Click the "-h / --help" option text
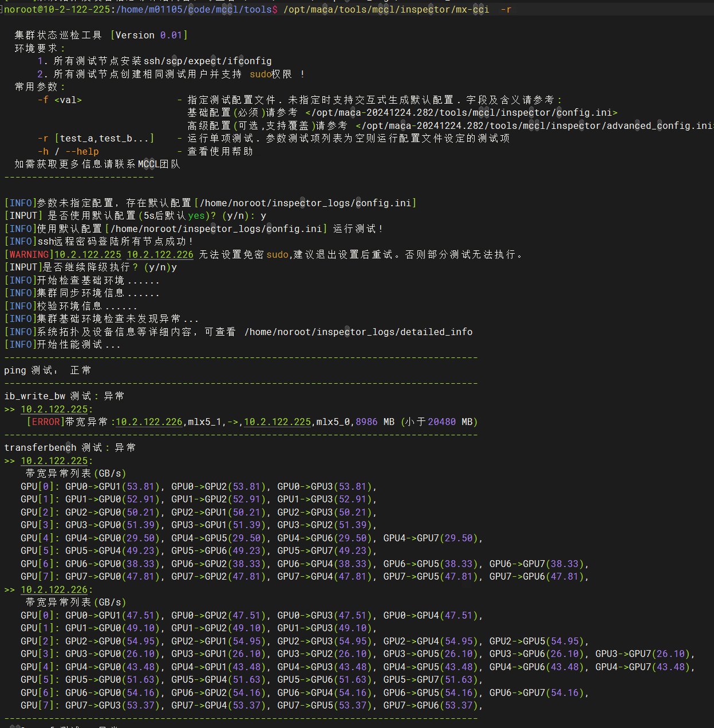 click(x=68, y=151)
